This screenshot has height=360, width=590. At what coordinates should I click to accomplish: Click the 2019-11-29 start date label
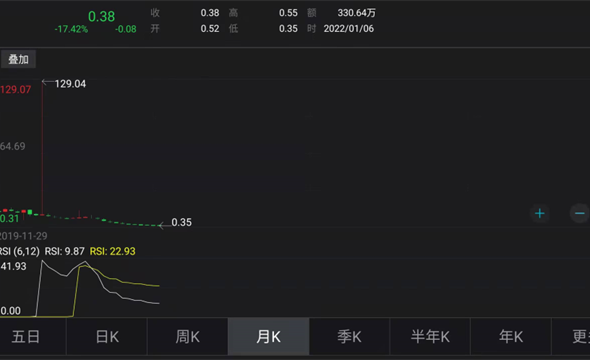[23, 236]
